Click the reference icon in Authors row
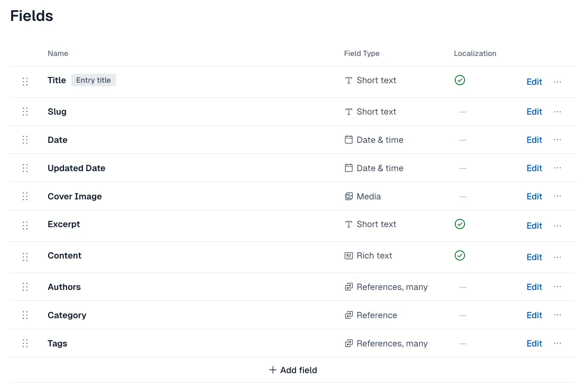The image size is (586, 392). (348, 287)
